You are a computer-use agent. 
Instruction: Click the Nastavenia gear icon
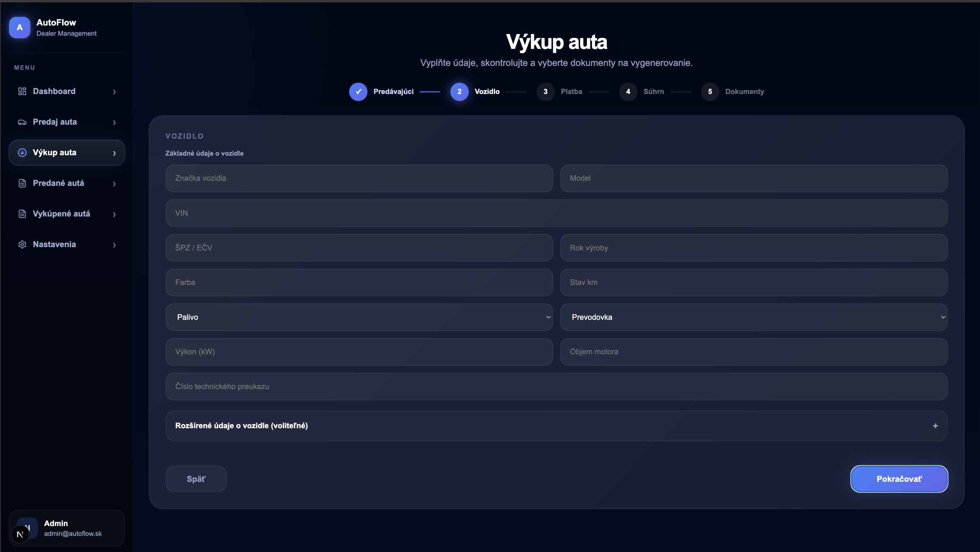[x=22, y=245]
